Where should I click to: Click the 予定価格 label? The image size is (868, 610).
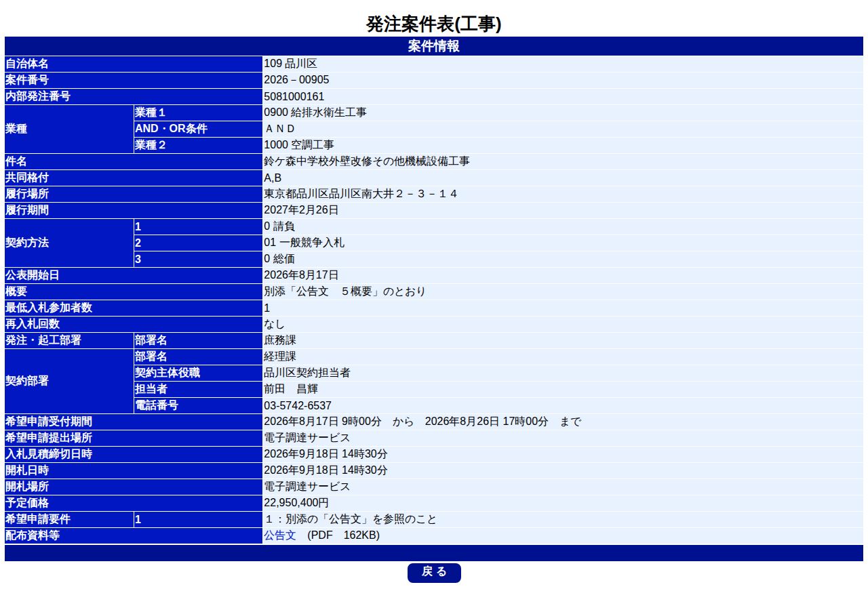point(27,503)
